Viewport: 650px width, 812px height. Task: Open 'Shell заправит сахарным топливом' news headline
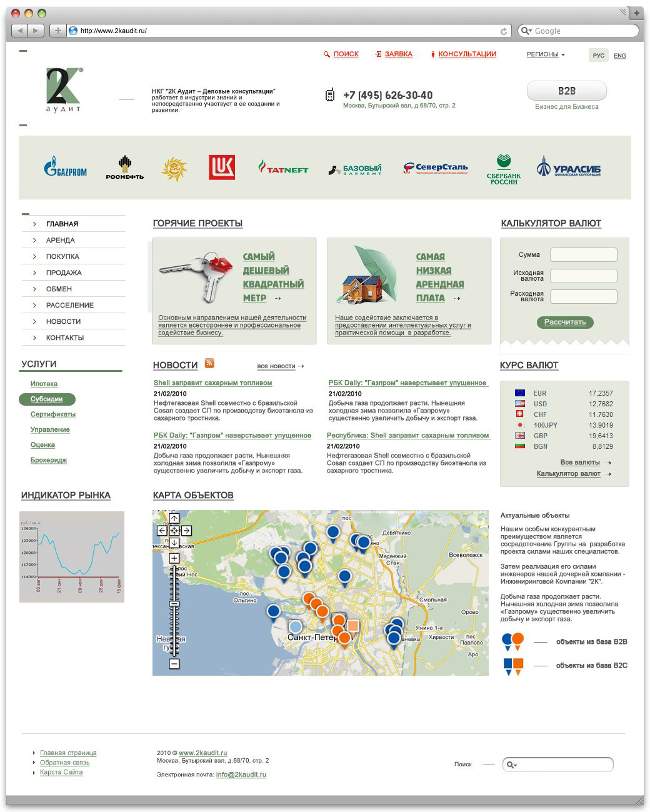(x=212, y=383)
